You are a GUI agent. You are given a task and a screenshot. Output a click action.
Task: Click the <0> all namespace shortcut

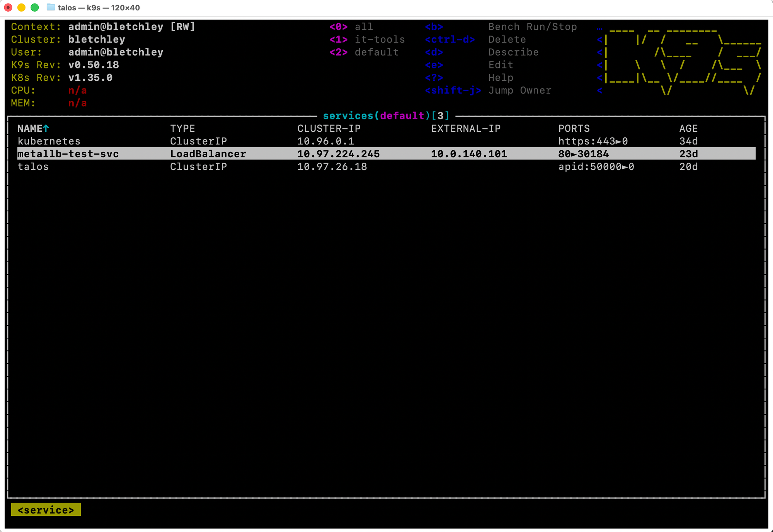tap(351, 27)
